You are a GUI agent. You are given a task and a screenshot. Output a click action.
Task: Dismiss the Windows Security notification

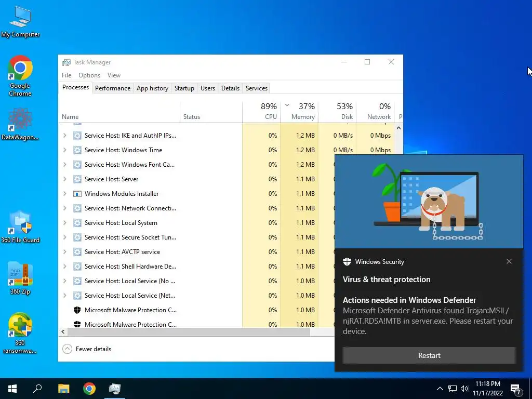tap(509, 261)
